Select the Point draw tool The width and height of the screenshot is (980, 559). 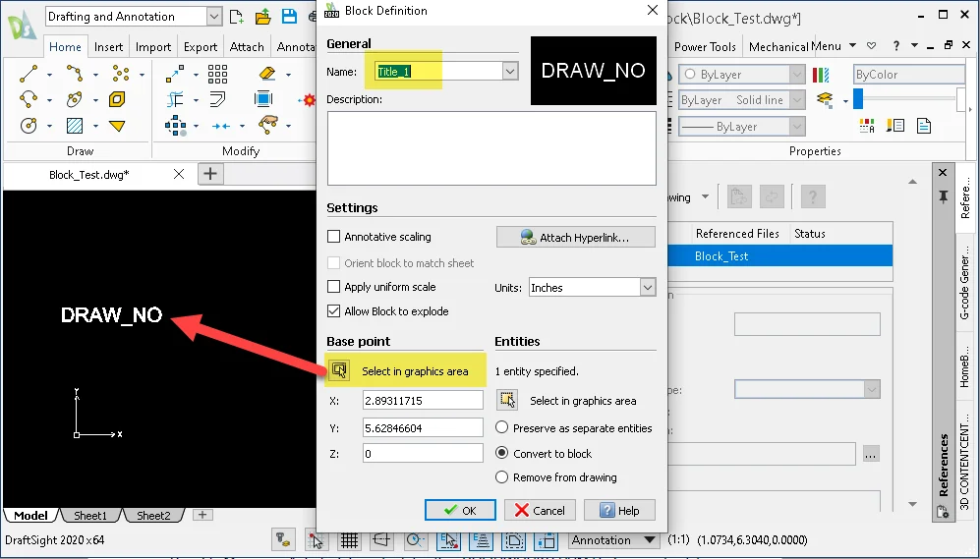(121, 74)
